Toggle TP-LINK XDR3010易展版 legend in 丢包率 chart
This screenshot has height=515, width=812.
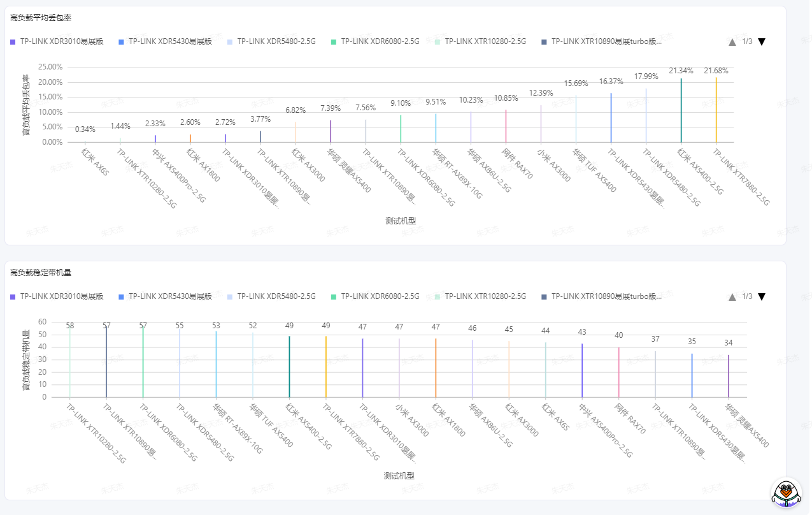pyautogui.click(x=57, y=41)
